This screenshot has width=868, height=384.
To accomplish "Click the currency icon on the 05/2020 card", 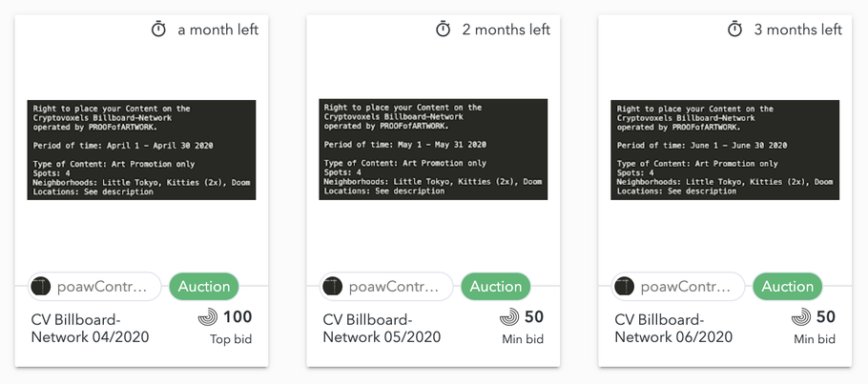I will pyautogui.click(x=509, y=317).
